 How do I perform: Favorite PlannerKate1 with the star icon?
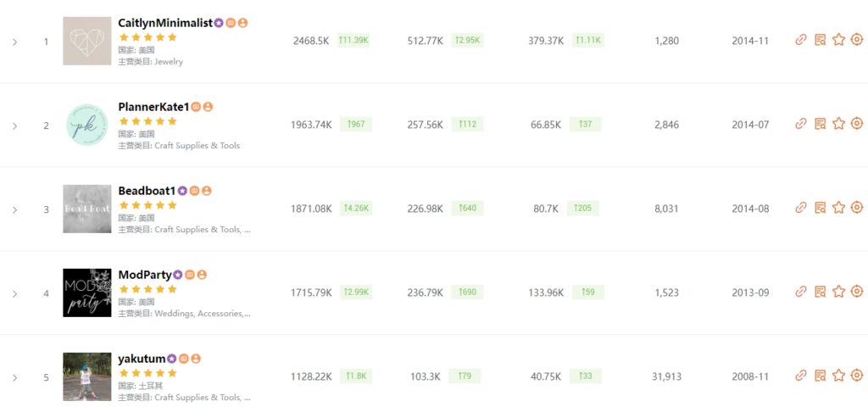pyautogui.click(x=838, y=124)
